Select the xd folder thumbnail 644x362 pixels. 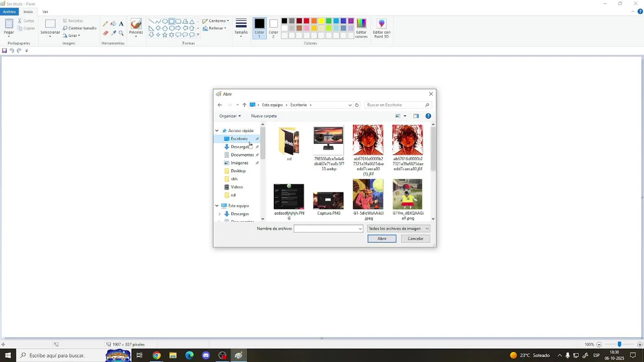point(289,141)
